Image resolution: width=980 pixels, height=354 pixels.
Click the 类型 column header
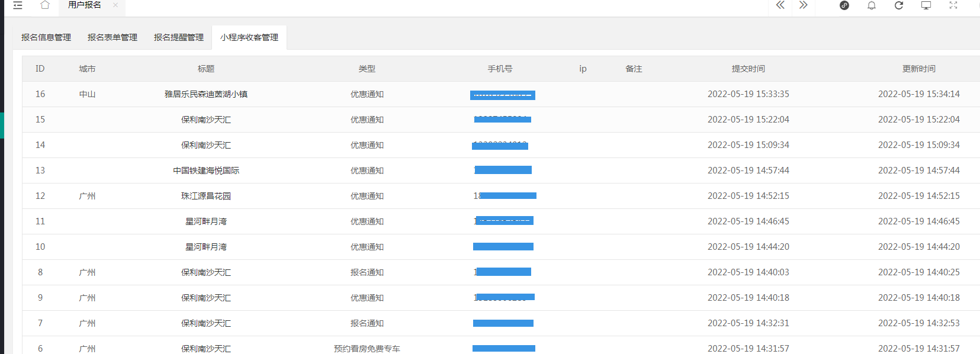click(367, 69)
